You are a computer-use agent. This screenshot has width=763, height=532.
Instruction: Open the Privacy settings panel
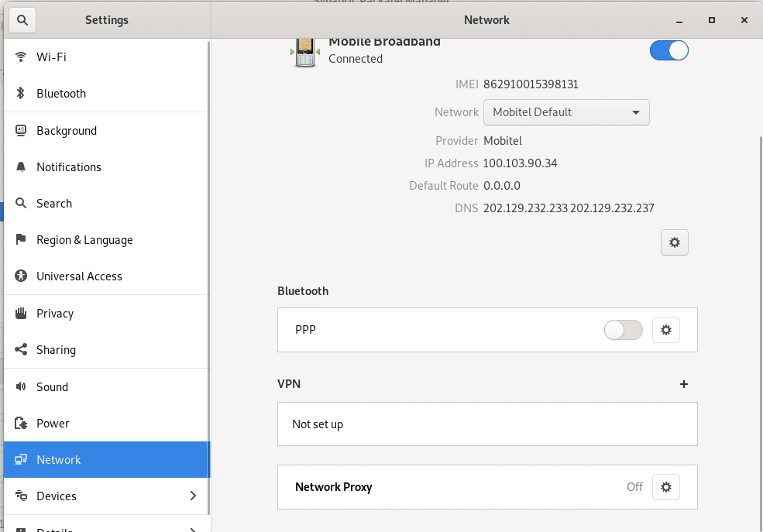[107, 313]
